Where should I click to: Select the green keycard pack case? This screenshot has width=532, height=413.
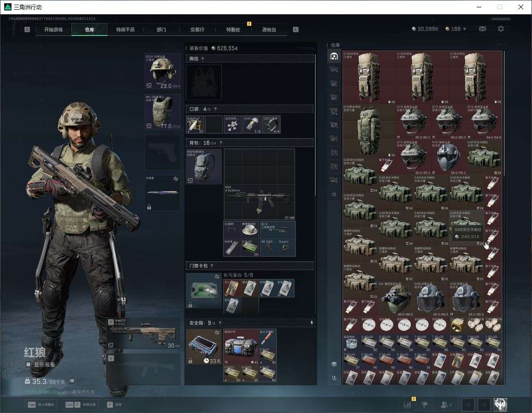pos(204,290)
